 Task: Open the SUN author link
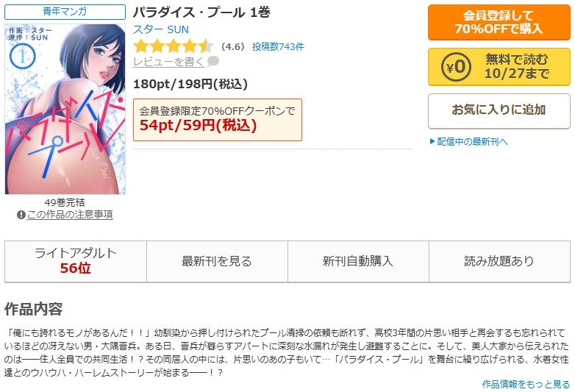pyautogui.click(x=178, y=29)
